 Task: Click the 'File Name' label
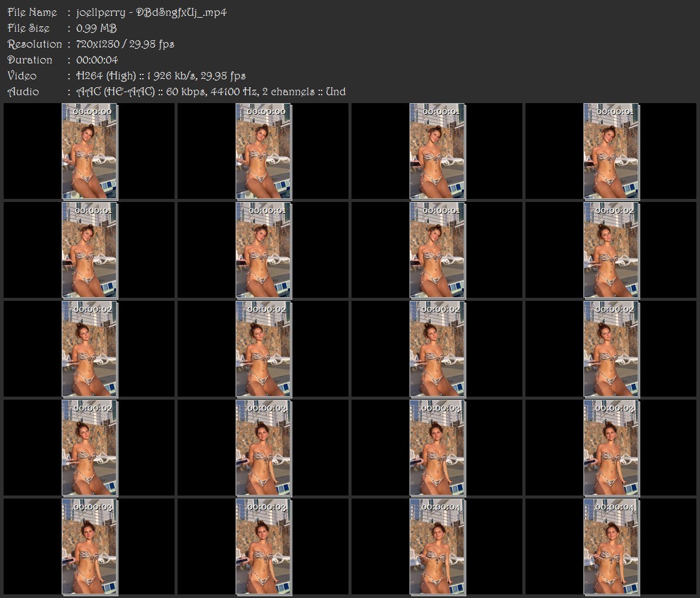coord(32,12)
